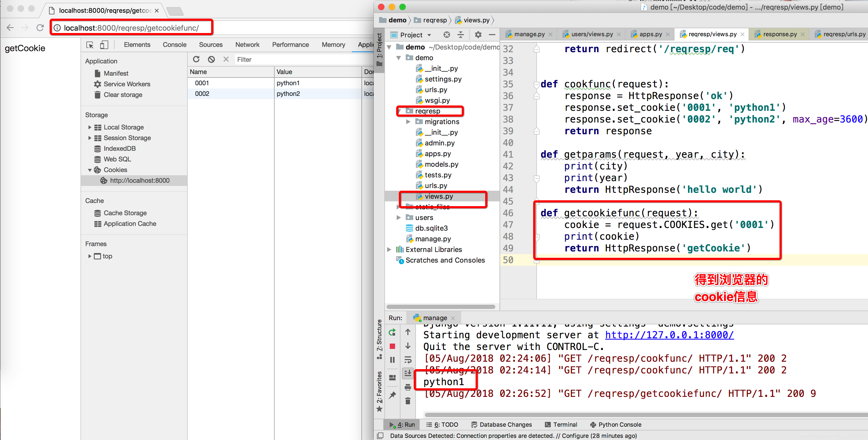Open the Console tab in DevTools
The image size is (868, 440).
tap(175, 45)
